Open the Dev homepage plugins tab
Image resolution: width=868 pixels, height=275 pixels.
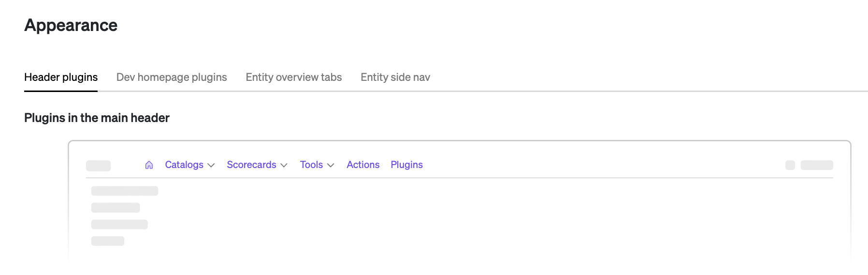click(x=172, y=77)
